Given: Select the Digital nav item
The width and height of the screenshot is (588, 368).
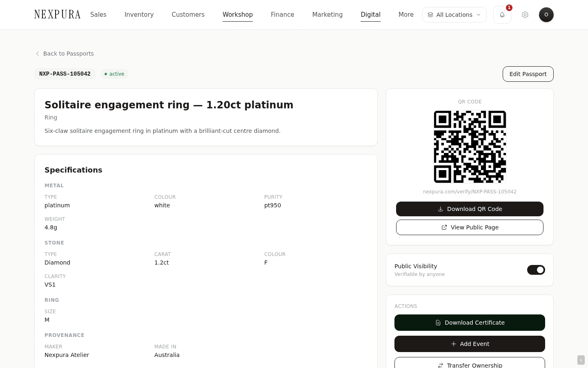Looking at the screenshot, I should click(x=371, y=15).
